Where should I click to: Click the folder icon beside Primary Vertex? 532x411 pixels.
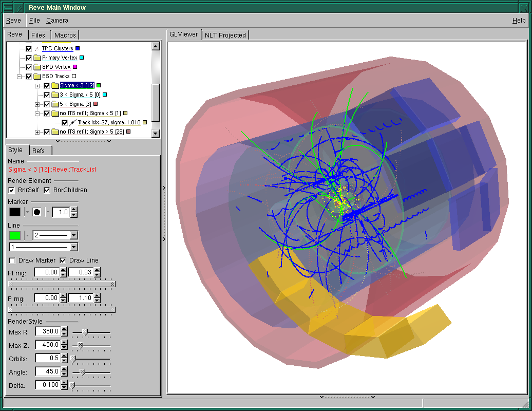(x=37, y=58)
